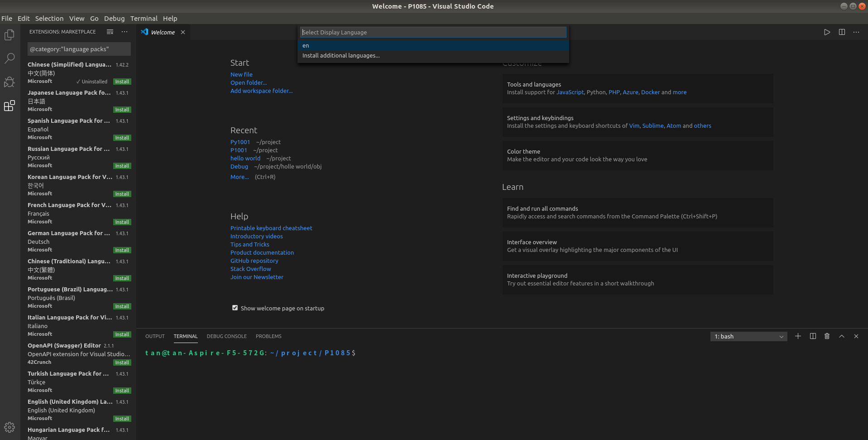Open the 1: bash terminal dropdown
Image resolution: width=868 pixels, height=440 pixels.
tap(748, 336)
